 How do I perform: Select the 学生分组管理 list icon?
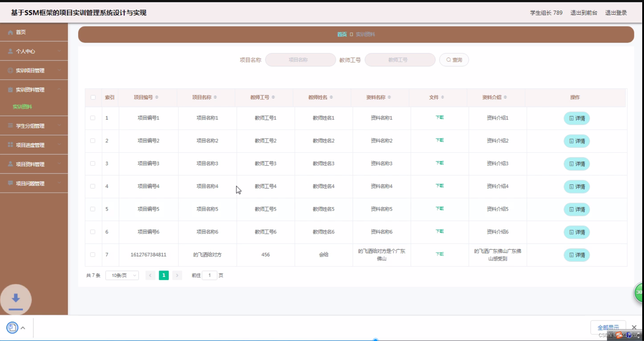coord(10,125)
